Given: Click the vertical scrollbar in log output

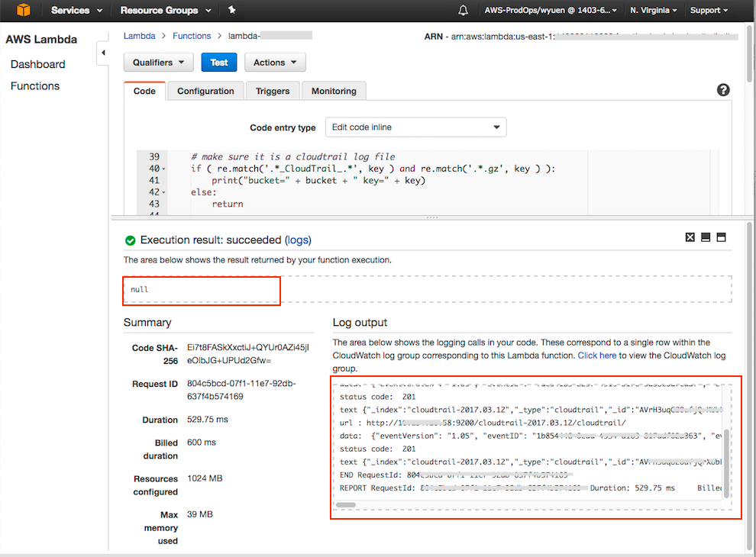Looking at the screenshot, I should [726, 464].
